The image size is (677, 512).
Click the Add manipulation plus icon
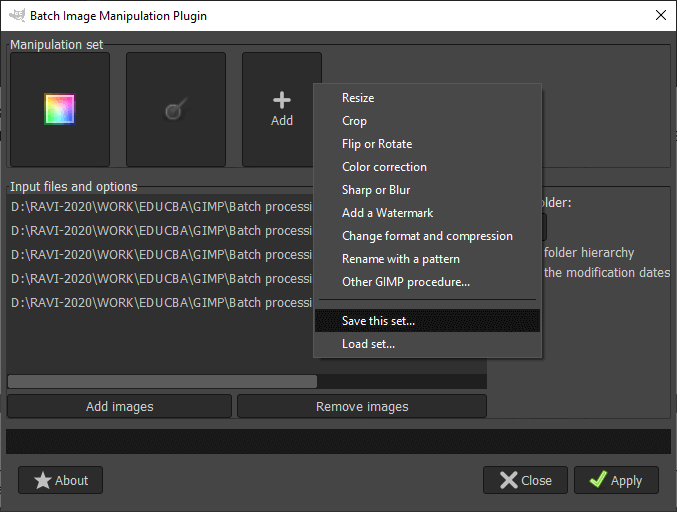coord(282,100)
